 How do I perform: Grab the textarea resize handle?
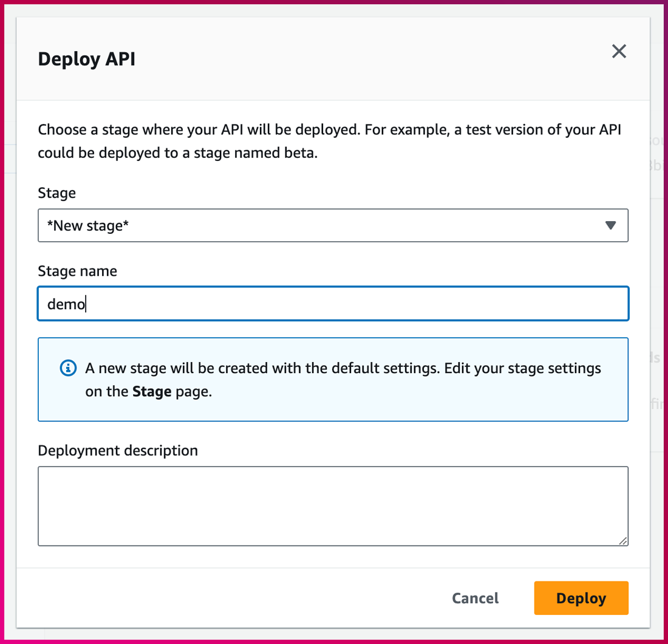coord(623,540)
